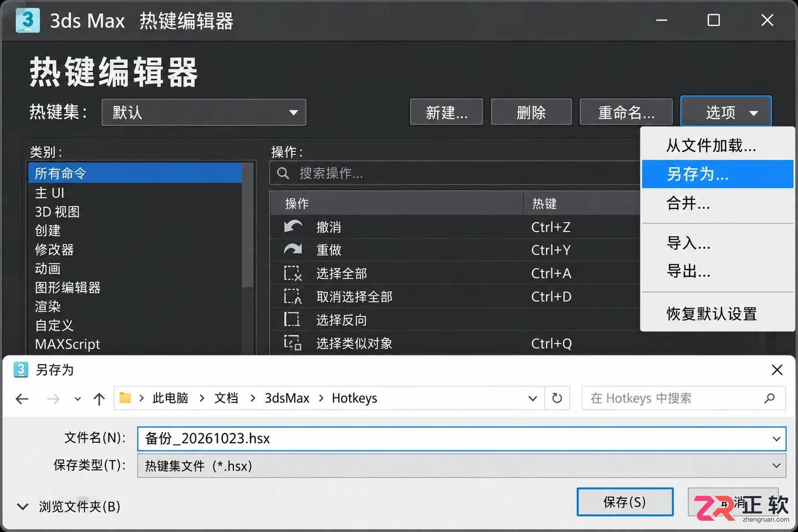Close the 另存为 dialog
The width and height of the screenshot is (798, 532).
pyautogui.click(x=777, y=370)
